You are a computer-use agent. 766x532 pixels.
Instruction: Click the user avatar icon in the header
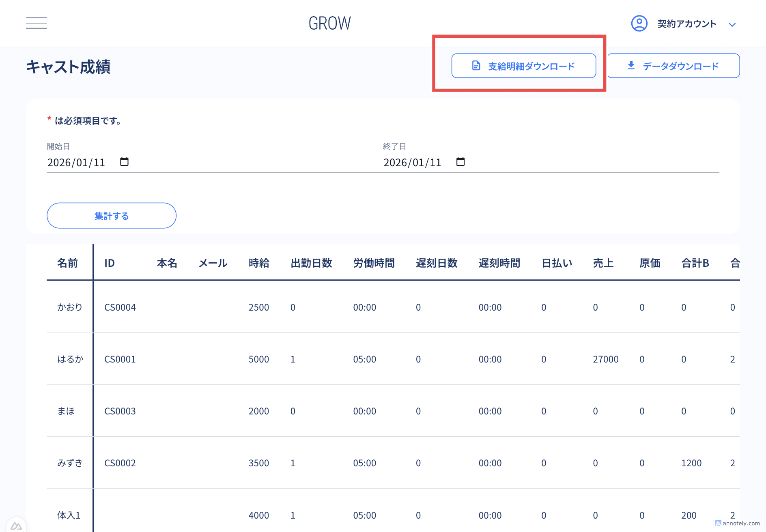(x=639, y=24)
